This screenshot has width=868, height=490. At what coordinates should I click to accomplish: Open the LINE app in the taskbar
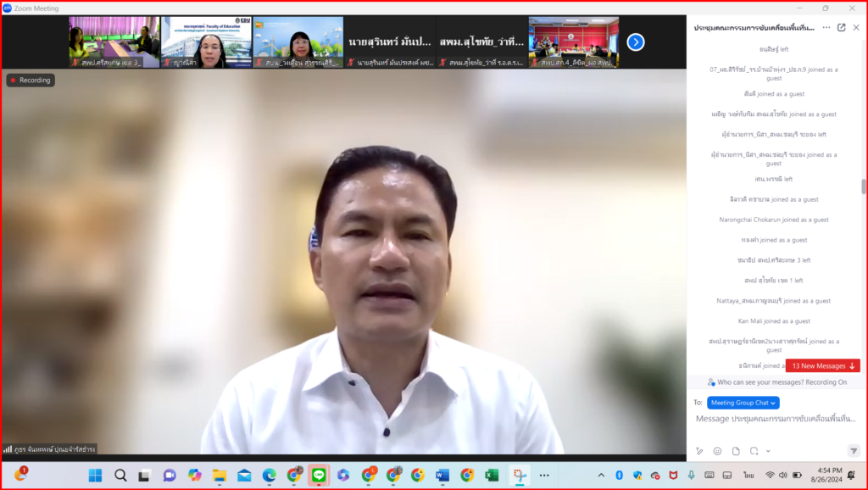318,475
